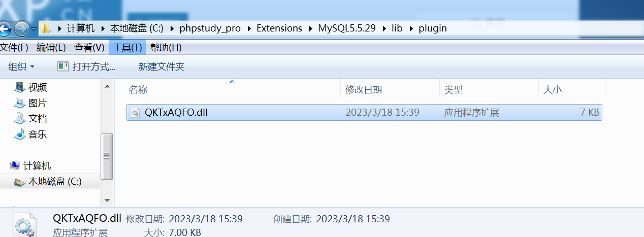Click the Extensions segment in address path
The image size is (644, 237).
pyautogui.click(x=279, y=28)
